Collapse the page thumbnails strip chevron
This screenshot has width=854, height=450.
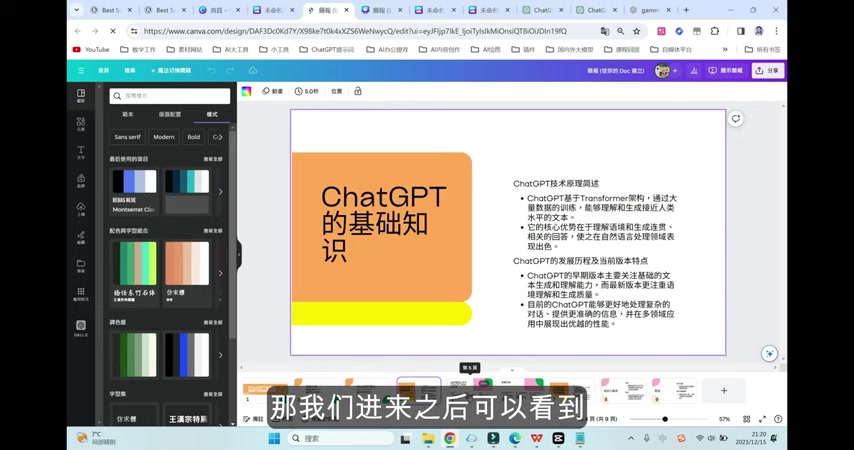pos(512,370)
